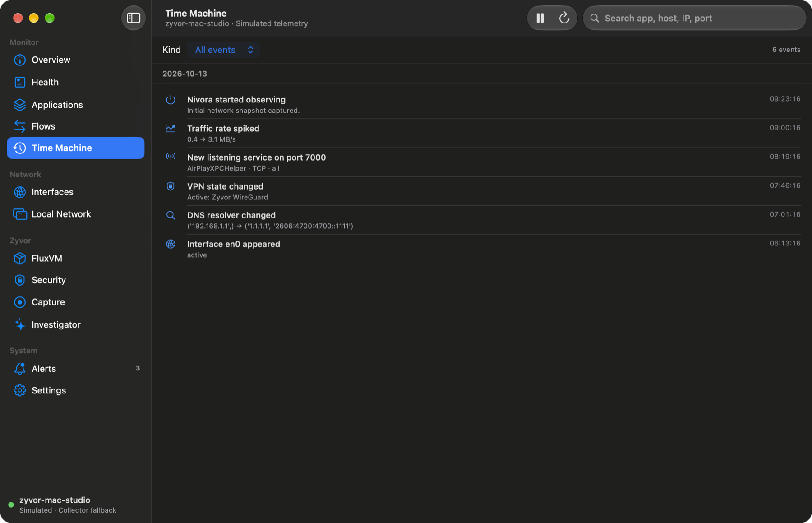
Task: Open Interfaces under Network
Action: point(76,192)
